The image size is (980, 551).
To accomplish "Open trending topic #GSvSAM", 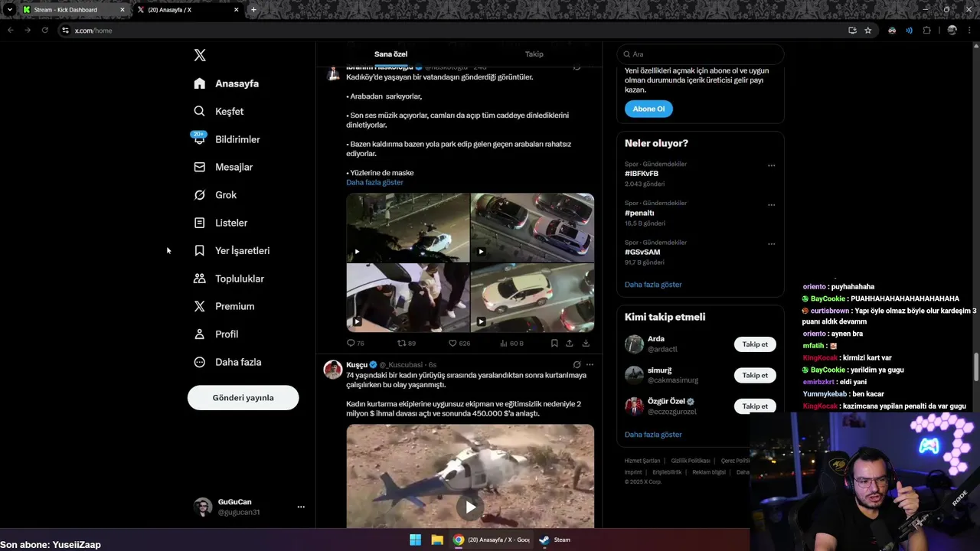I will point(642,252).
